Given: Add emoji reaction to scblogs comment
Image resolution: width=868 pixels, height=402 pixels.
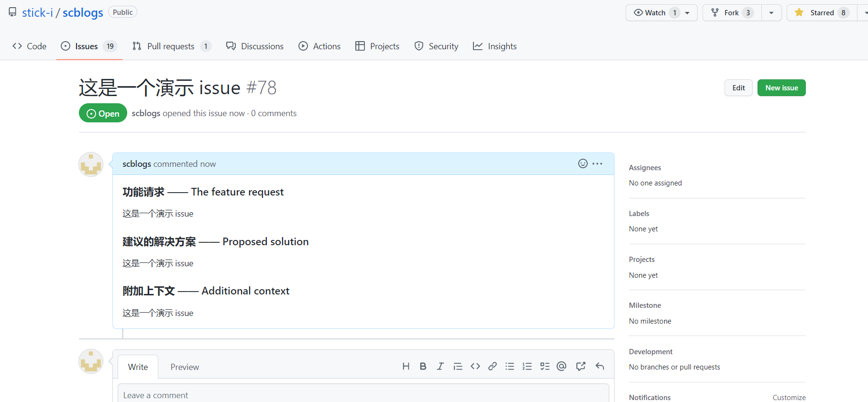Looking at the screenshot, I should point(582,163).
